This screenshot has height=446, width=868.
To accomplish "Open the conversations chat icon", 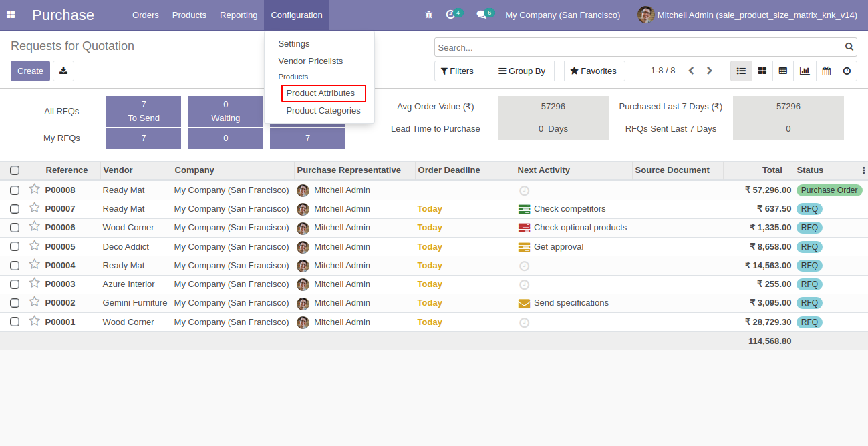I will (482, 15).
